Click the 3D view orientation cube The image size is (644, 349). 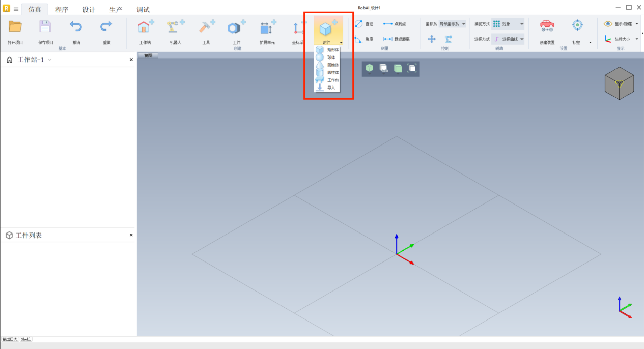[x=619, y=83]
